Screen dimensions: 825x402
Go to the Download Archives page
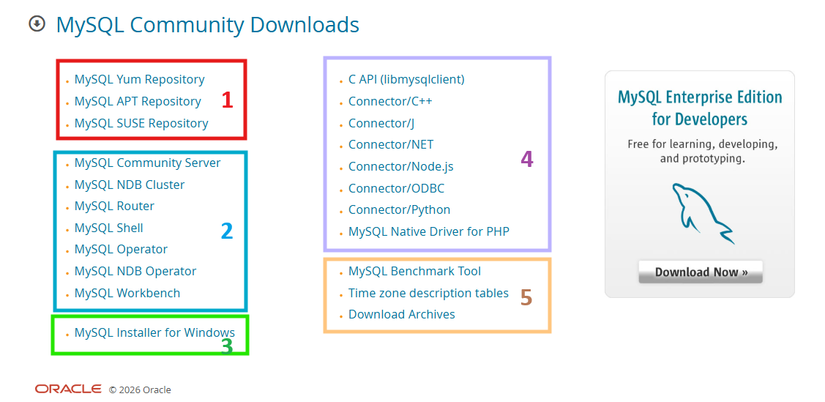coord(401,314)
